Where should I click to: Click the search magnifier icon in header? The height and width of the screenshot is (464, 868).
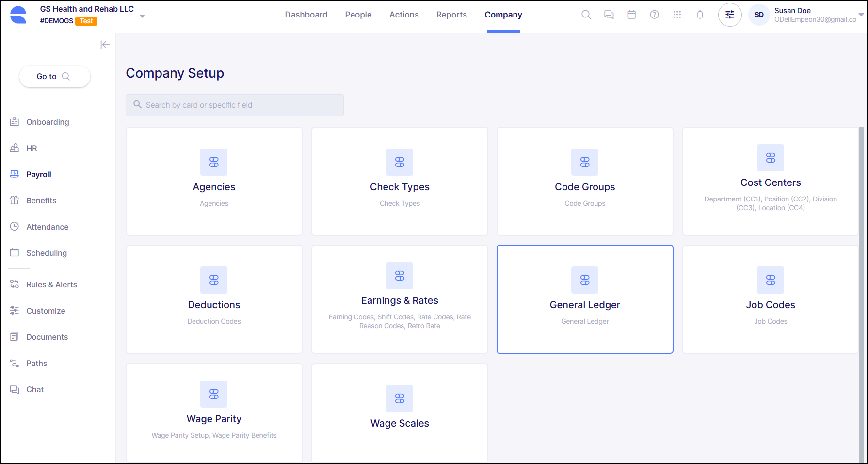(x=586, y=15)
